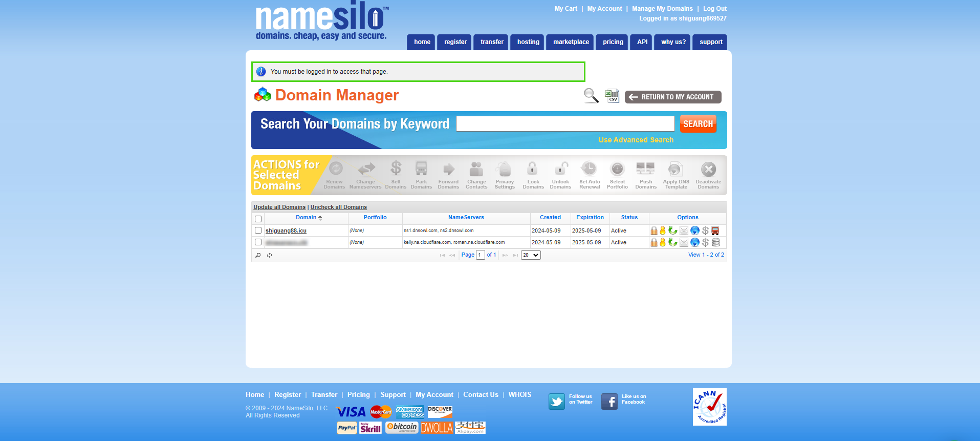Click the red truck icon for shiguang88.icu
980x441 pixels.
[x=715, y=230]
